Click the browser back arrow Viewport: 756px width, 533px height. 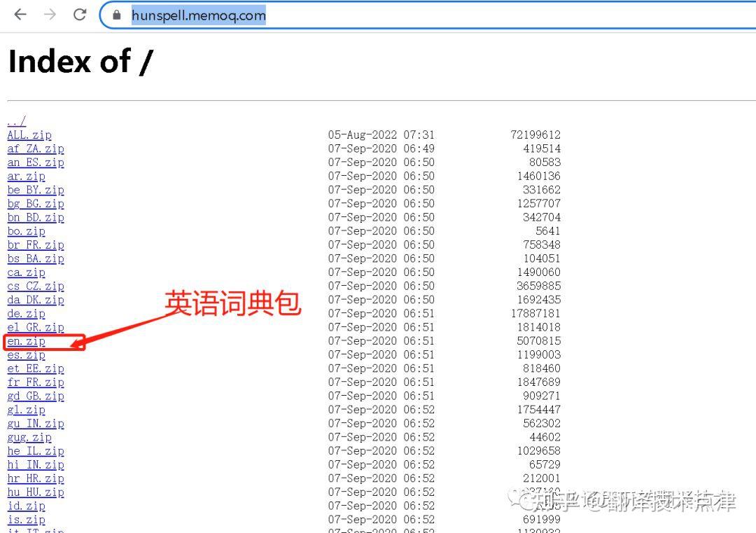coord(19,14)
